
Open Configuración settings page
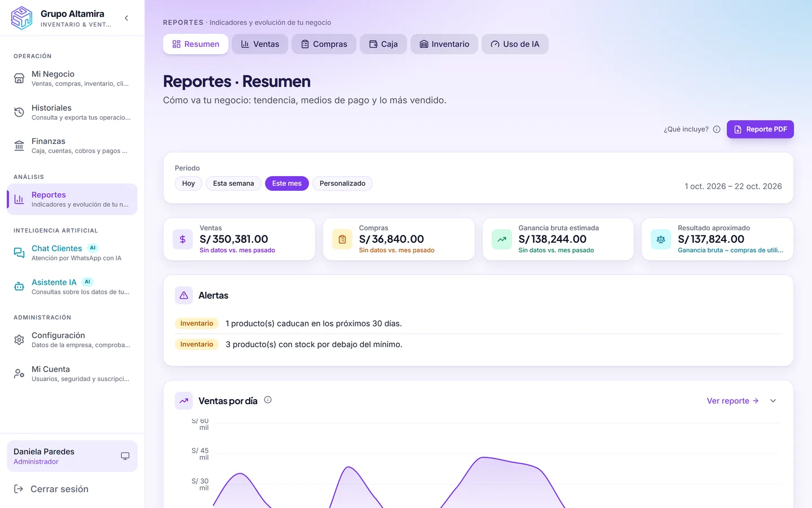[72, 340]
